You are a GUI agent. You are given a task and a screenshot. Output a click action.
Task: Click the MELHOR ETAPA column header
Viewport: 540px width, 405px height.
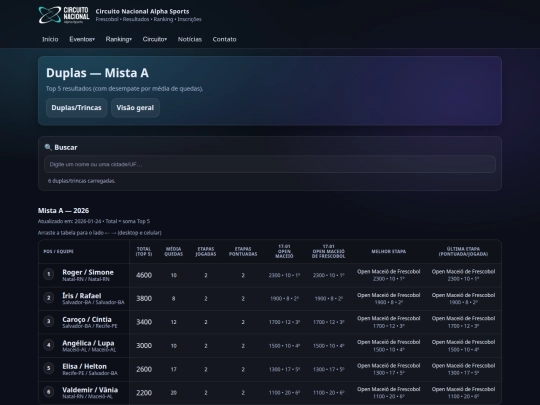tap(388, 252)
